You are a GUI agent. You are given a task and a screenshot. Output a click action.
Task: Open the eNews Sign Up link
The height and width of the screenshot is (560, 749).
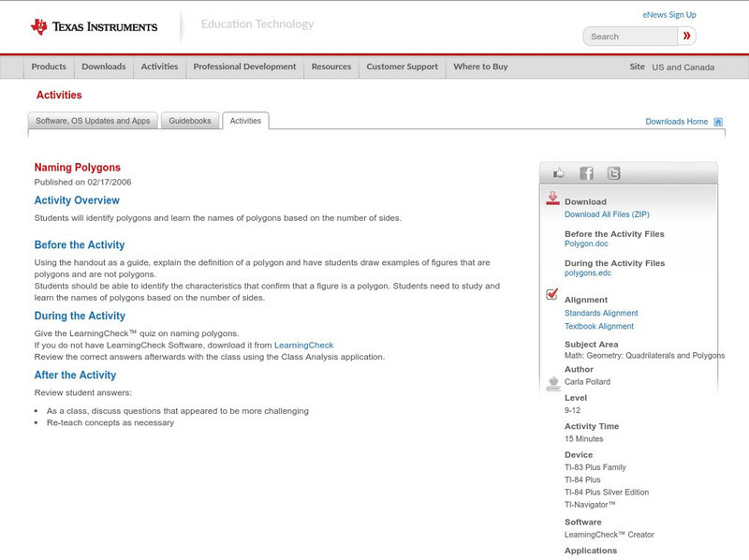tap(669, 15)
